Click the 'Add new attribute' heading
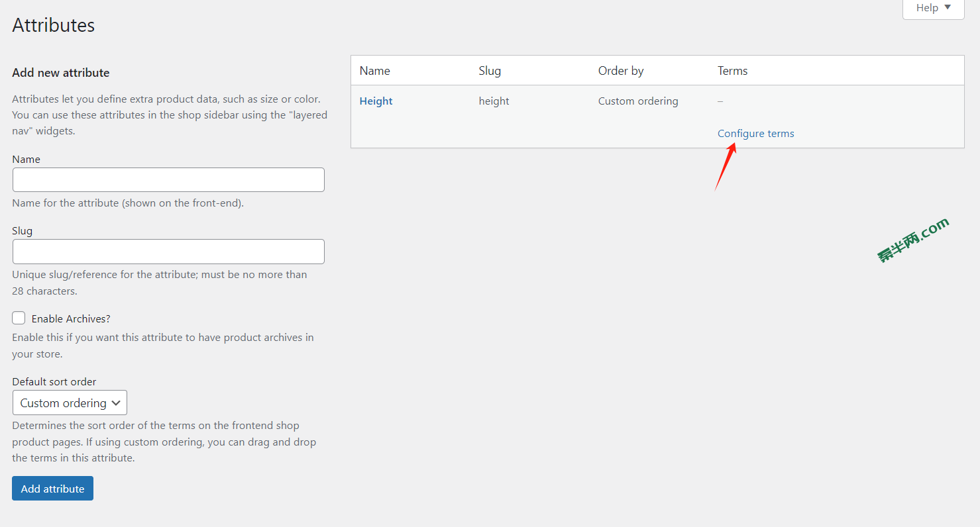Viewport: 980px width, 527px height. tap(61, 73)
